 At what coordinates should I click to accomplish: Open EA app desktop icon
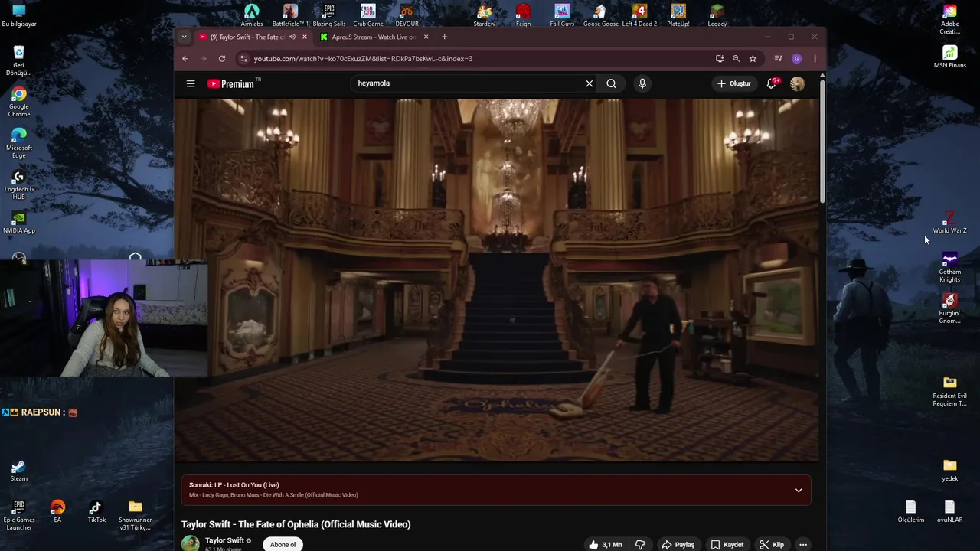click(x=57, y=511)
